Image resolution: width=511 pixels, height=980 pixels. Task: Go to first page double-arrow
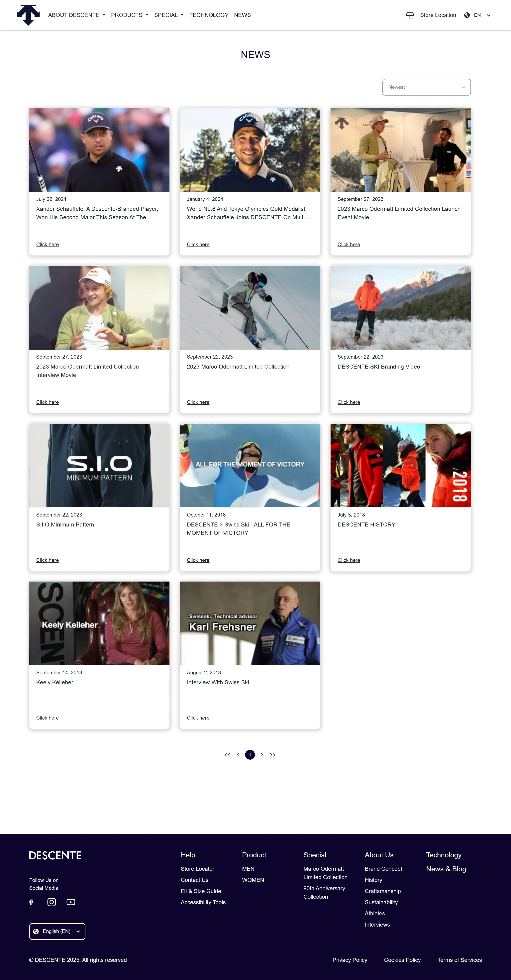tap(227, 755)
